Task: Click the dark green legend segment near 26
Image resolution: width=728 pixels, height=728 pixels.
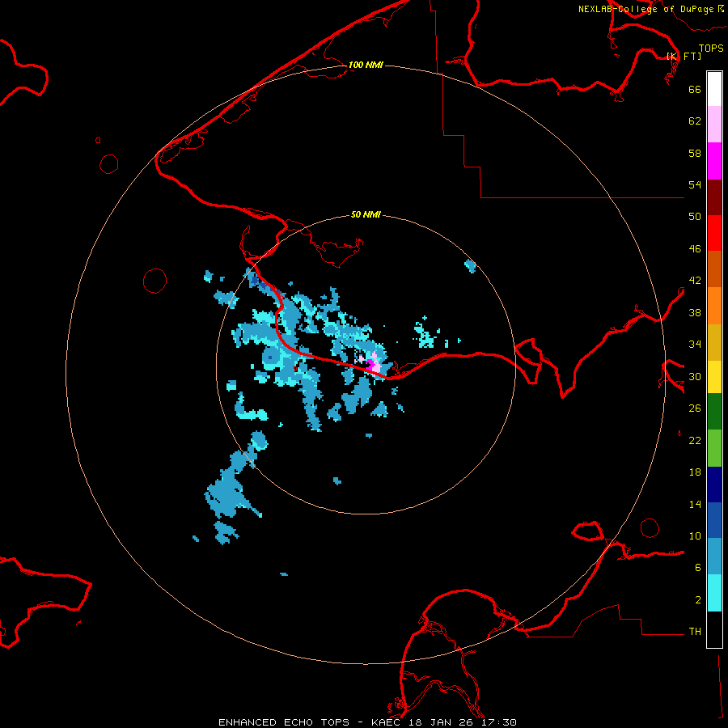Action: click(x=714, y=412)
